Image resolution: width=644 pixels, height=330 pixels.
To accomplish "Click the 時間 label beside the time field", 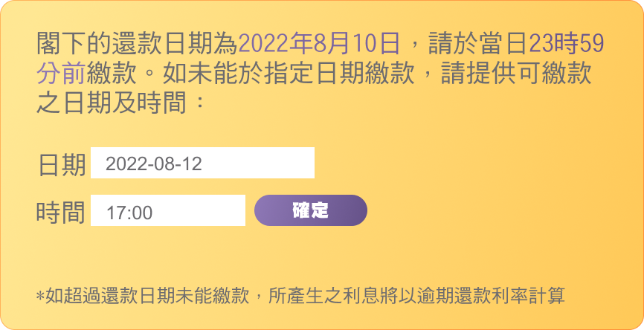I will 61,213.
